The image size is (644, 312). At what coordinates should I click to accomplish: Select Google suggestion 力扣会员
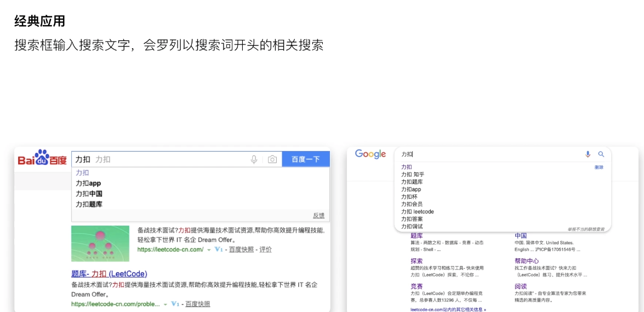(x=412, y=204)
